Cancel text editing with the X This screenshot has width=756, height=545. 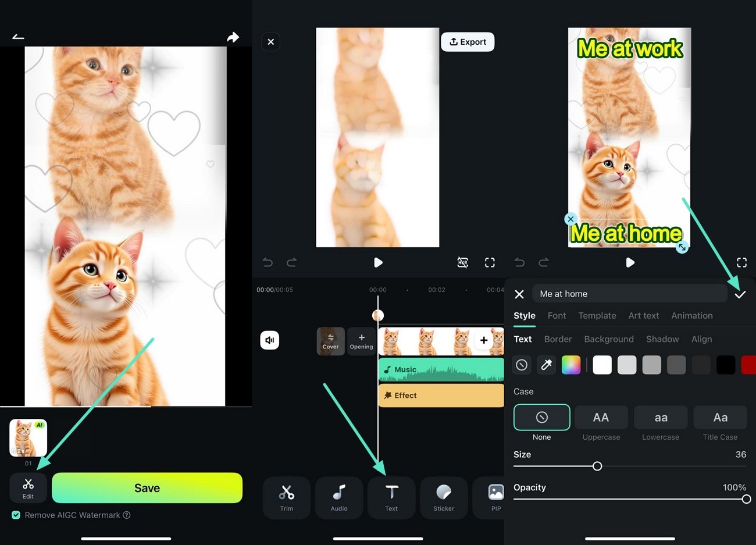(519, 294)
